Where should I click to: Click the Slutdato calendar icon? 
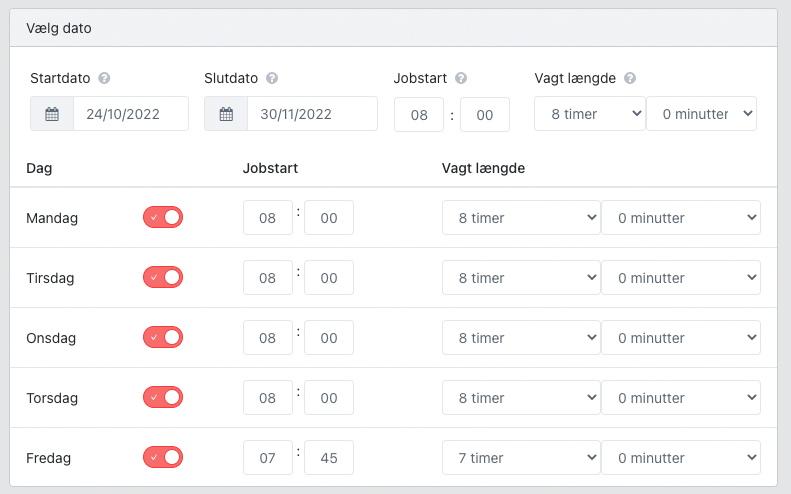(x=226, y=114)
